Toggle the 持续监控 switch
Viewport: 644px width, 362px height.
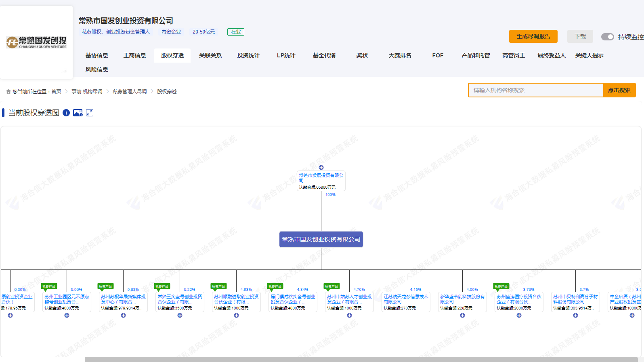pyautogui.click(x=608, y=37)
